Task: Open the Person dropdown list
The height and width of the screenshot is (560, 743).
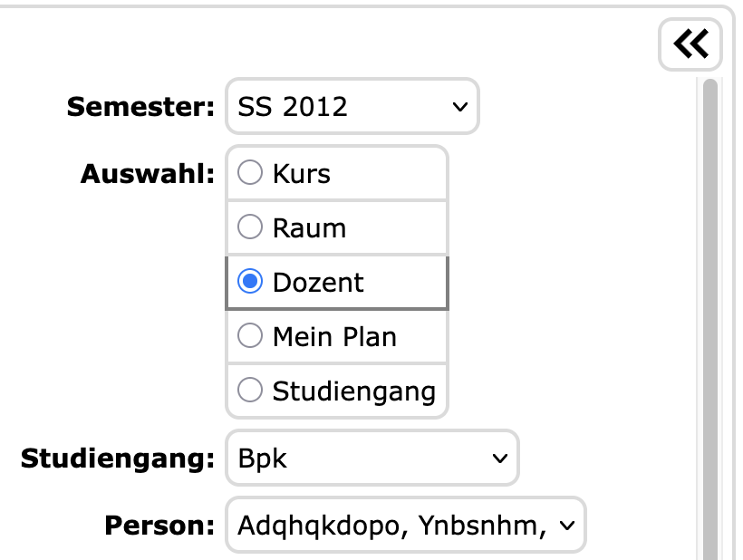Action: 405,524
